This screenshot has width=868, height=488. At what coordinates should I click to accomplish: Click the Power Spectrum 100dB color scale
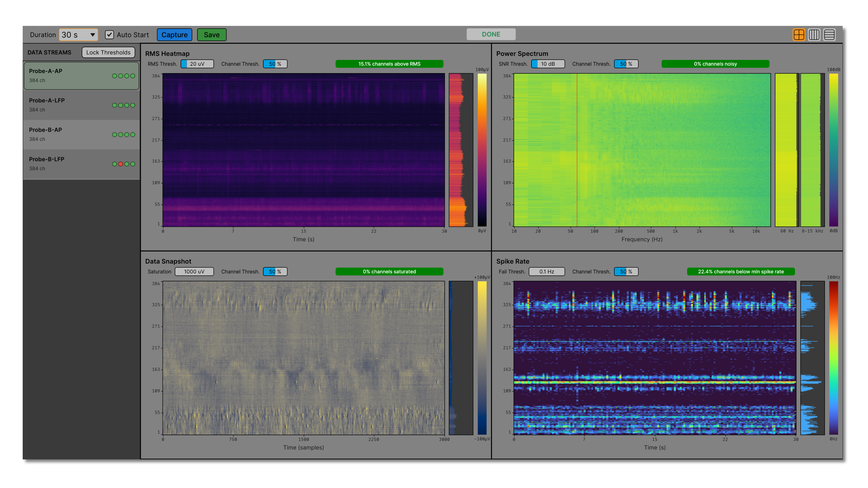(x=833, y=150)
